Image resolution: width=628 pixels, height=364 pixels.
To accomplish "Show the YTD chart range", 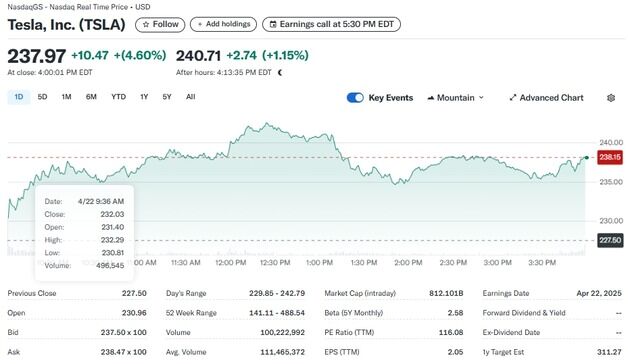I will 119,97.
